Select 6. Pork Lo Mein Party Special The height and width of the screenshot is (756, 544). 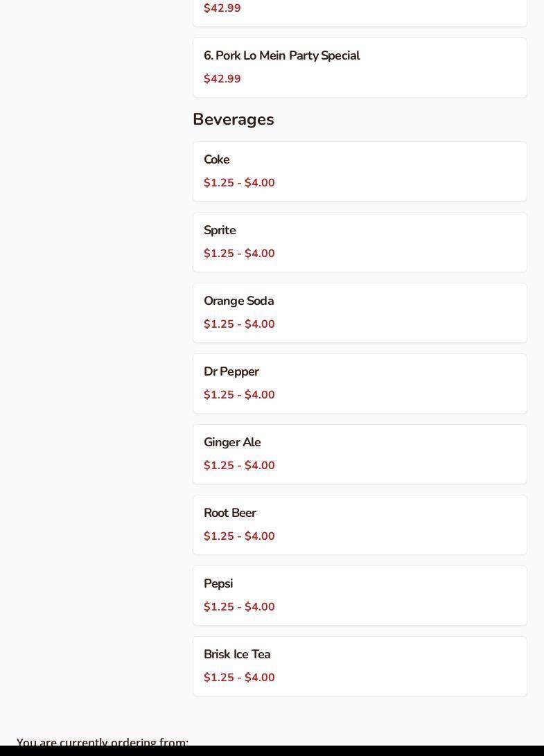point(281,56)
